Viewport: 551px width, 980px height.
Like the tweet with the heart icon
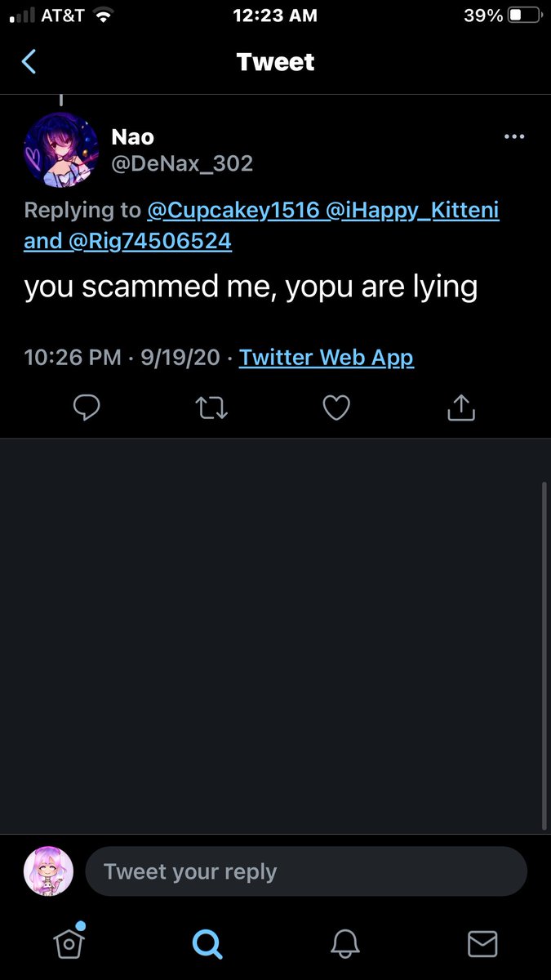pyautogui.click(x=336, y=408)
